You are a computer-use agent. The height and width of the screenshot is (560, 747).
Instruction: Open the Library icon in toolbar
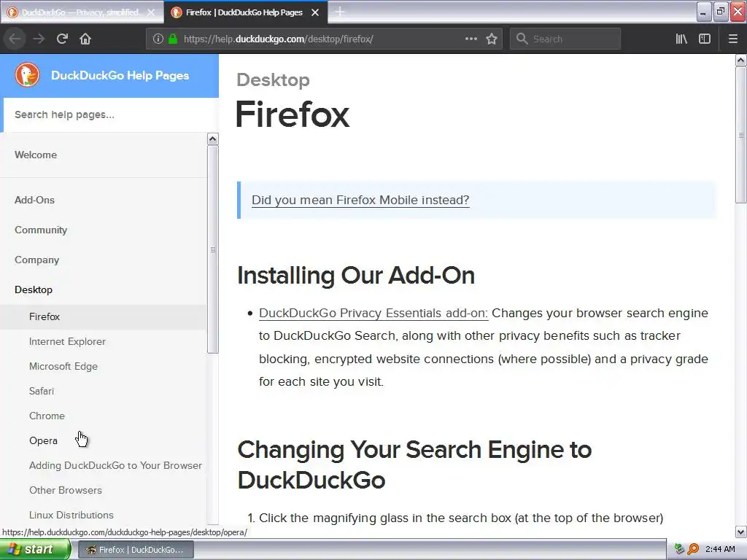pyautogui.click(x=681, y=39)
